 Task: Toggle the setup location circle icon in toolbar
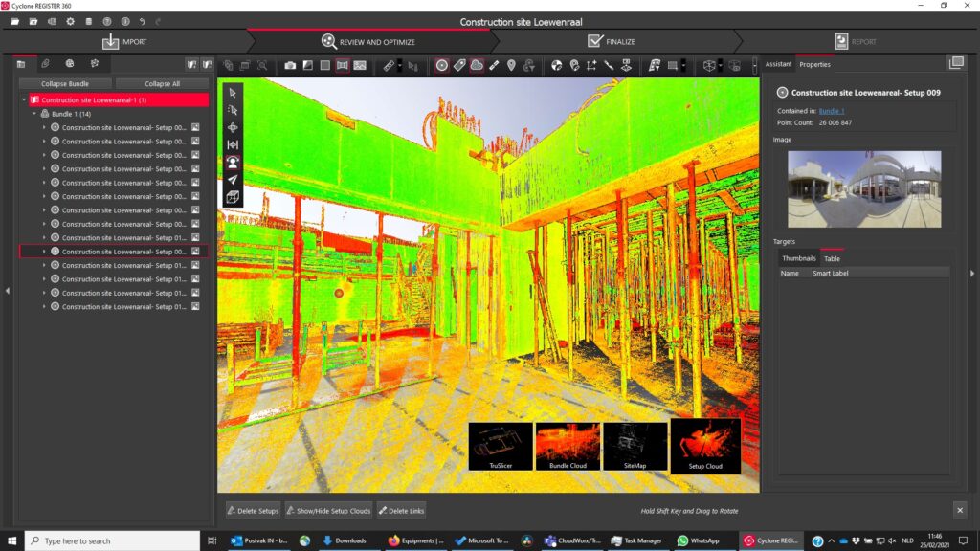pyautogui.click(x=442, y=65)
